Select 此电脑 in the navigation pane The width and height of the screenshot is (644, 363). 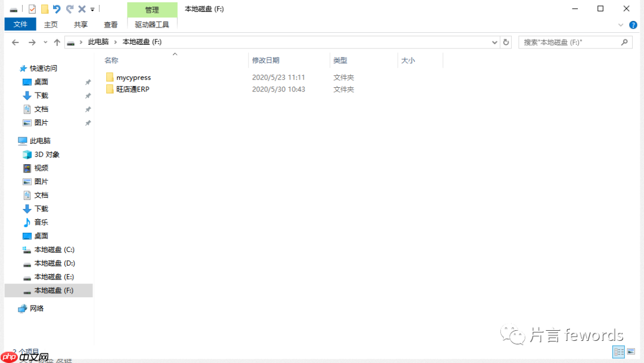click(x=40, y=140)
